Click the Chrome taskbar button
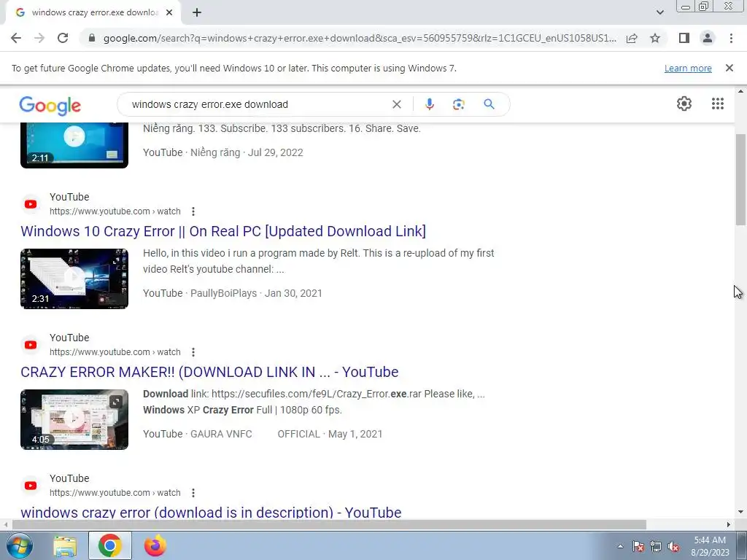Viewport: 747px width, 560px height. (110, 545)
